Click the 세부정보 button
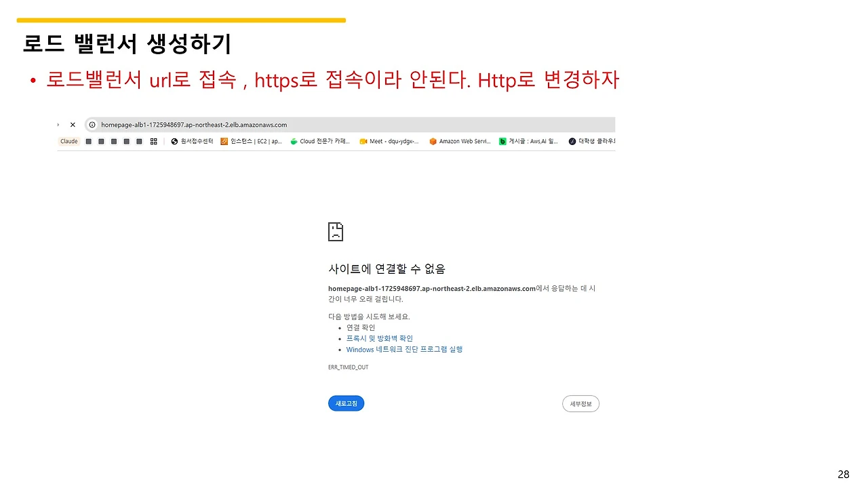Image resolution: width=868 pixels, height=488 pixels. tap(580, 404)
